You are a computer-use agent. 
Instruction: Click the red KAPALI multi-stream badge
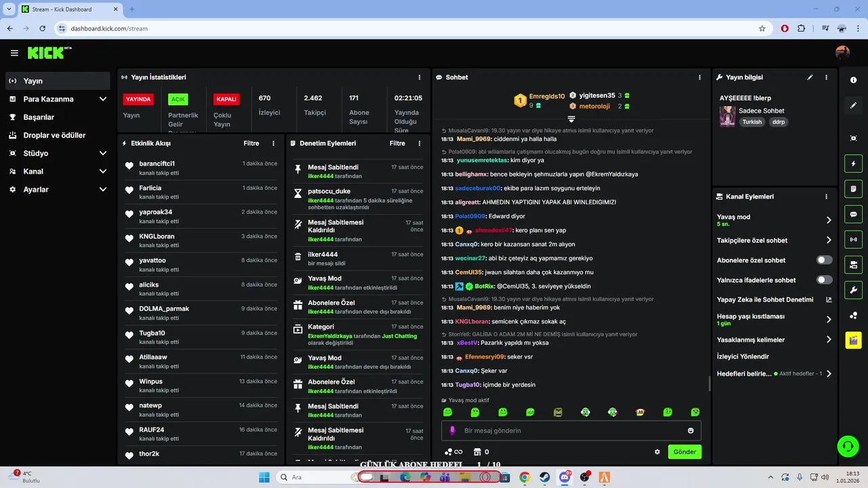[x=226, y=99]
